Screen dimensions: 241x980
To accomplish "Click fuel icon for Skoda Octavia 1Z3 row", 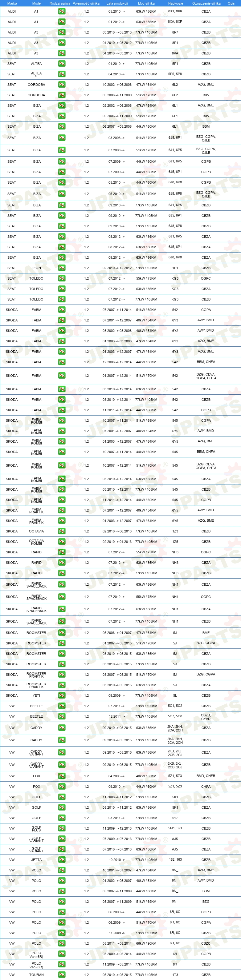I will tap(62, 531).
